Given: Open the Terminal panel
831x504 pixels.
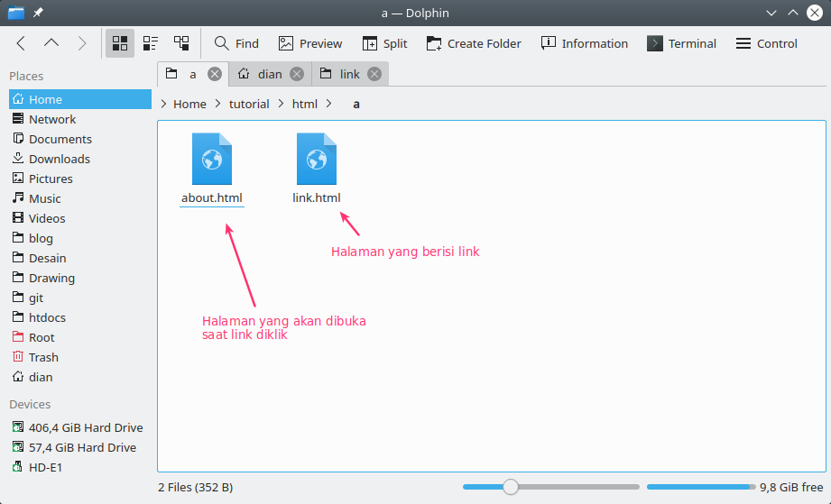Looking at the screenshot, I should 681,43.
